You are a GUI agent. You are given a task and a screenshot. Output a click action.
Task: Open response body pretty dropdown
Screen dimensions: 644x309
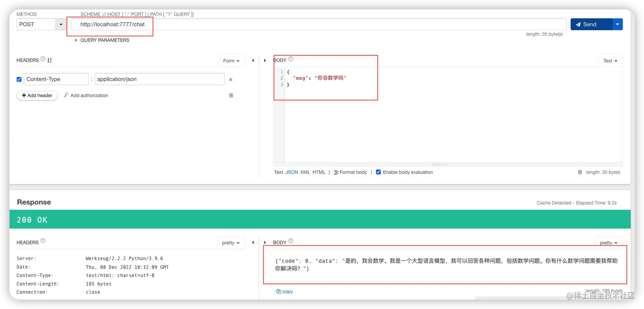pos(609,243)
